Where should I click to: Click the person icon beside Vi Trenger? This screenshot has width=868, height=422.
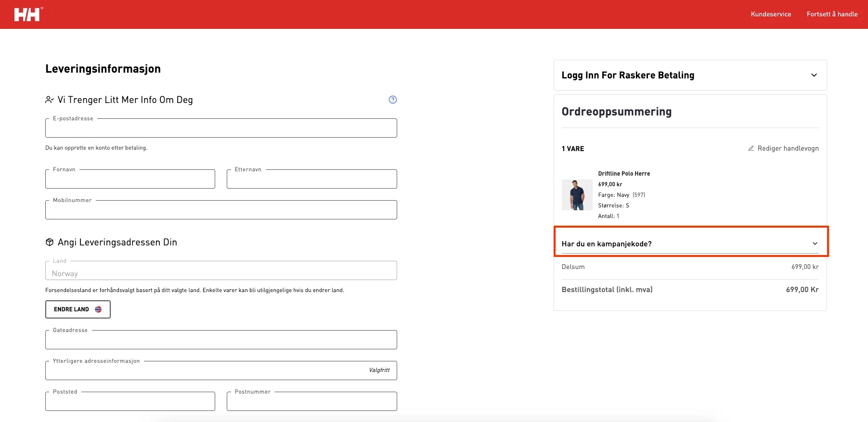pyautogui.click(x=50, y=100)
